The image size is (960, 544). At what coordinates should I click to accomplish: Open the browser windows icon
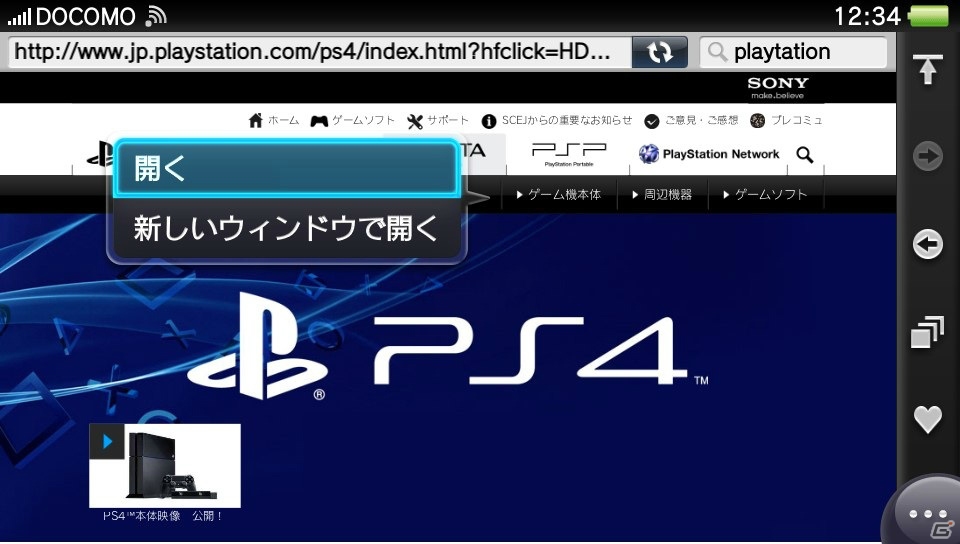coord(928,332)
